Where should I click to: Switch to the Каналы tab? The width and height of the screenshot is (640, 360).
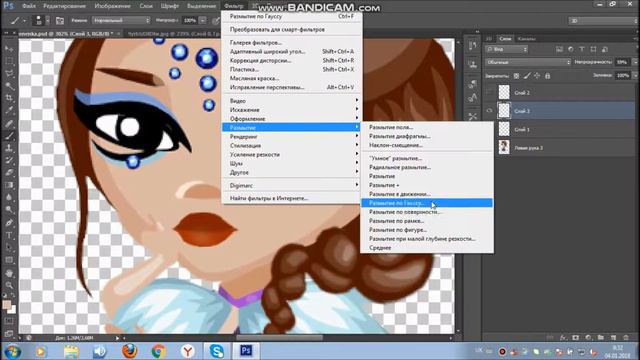(x=526, y=39)
